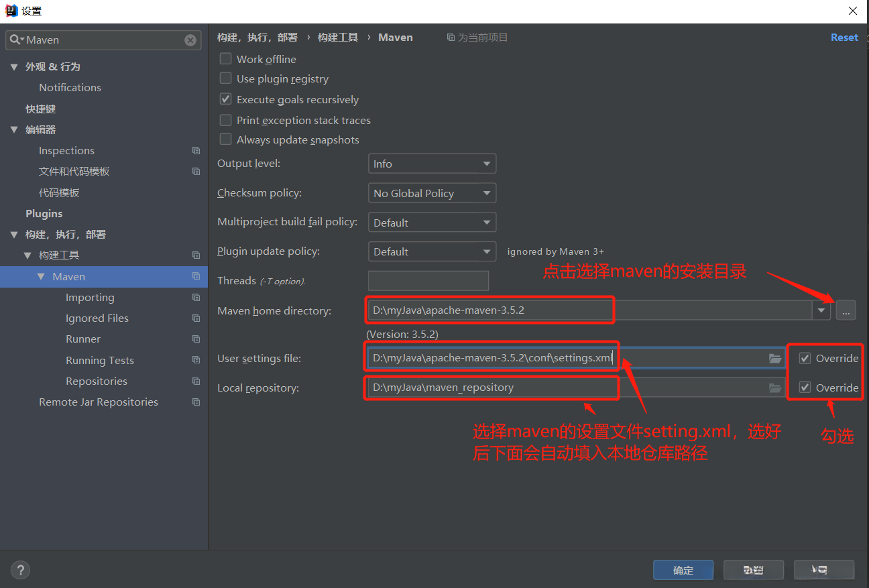Open folder browser for Local repository

(775, 388)
